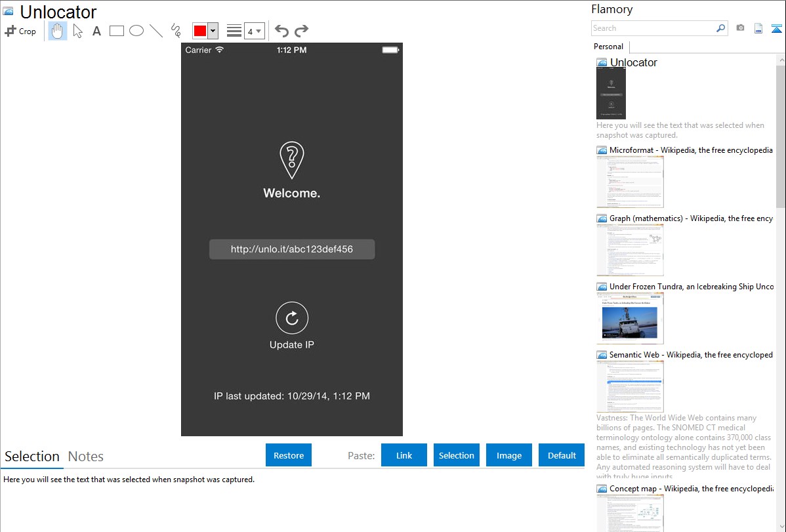Pick the ellipse shape tool
This screenshot has width=786, height=532.
pos(136,31)
